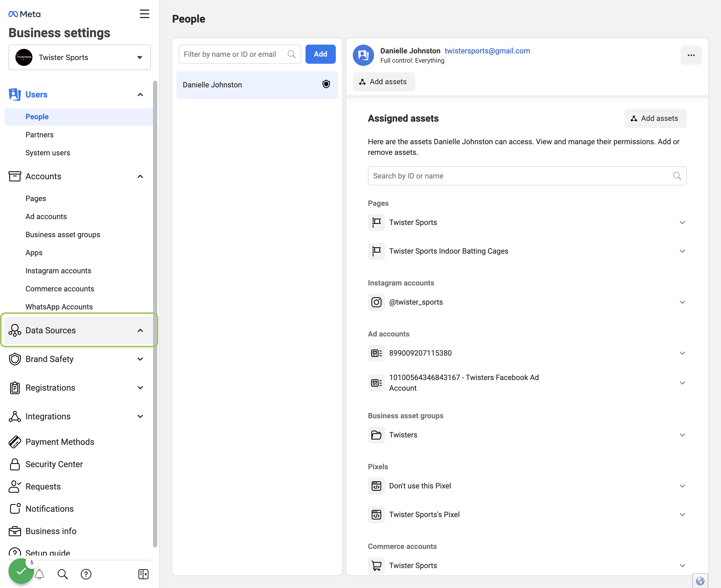Expand the @twister_sports Instagram account row
The image size is (721, 588).
(682, 302)
